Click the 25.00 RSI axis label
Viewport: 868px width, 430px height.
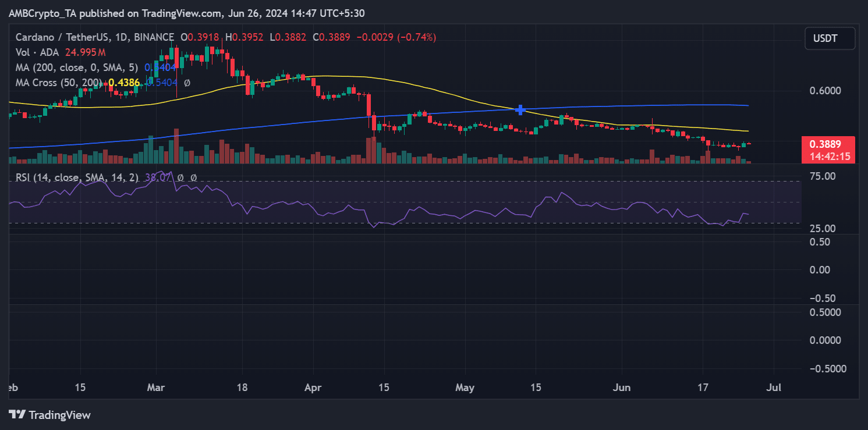click(822, 228)
